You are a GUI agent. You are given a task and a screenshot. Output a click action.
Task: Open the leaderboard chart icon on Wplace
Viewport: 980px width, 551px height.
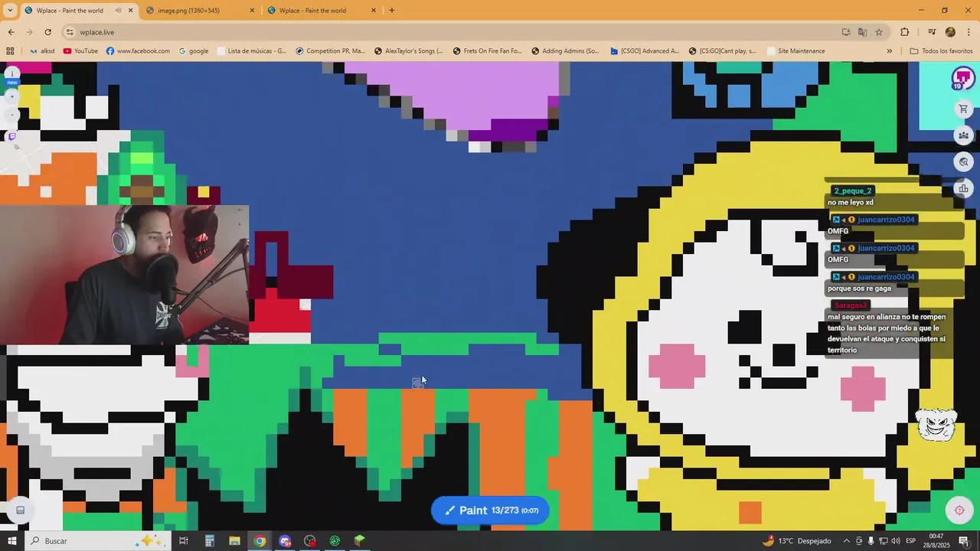[963, 188]
